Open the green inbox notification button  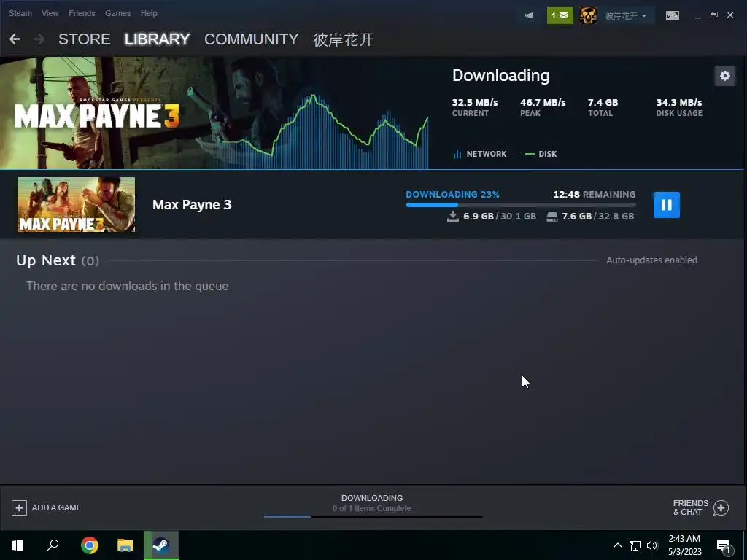tap(560, 15)
